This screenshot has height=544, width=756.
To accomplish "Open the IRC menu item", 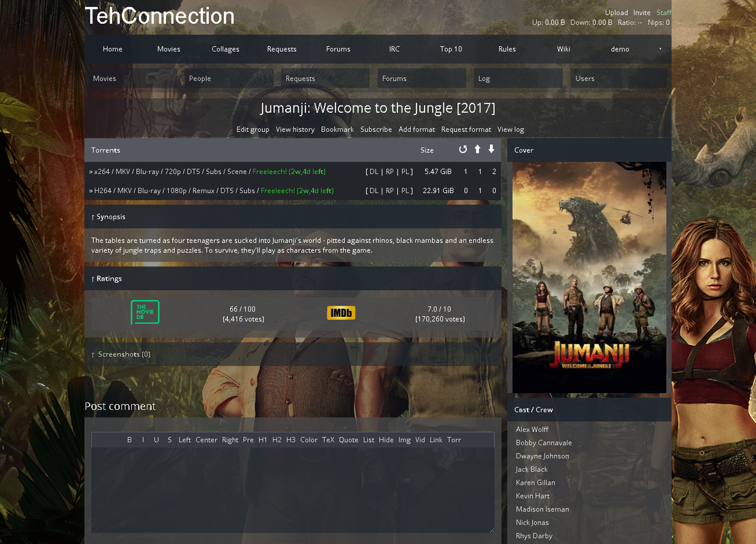I will [395, 49].
